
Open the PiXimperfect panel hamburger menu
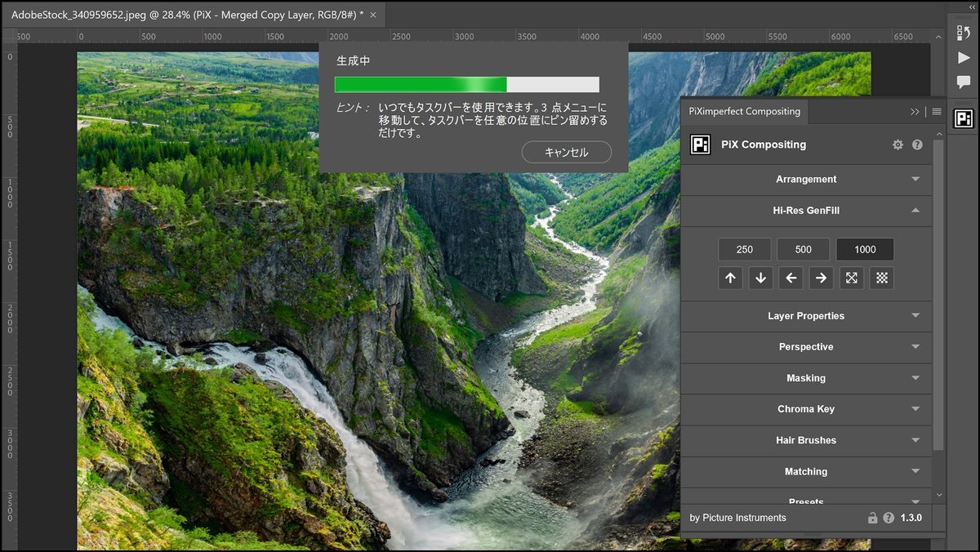pos(937,111)
